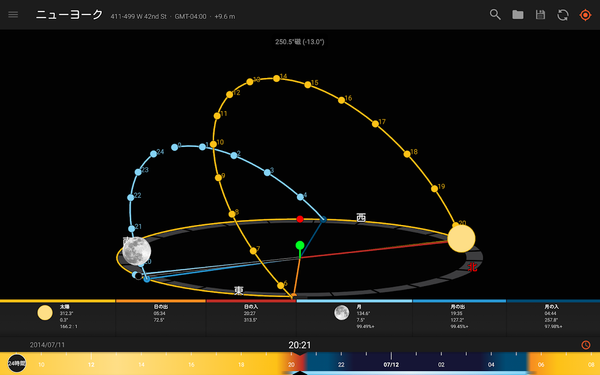Jump timeline to the 22 hour mark
600x375 pixels.
tap(341, 365)
